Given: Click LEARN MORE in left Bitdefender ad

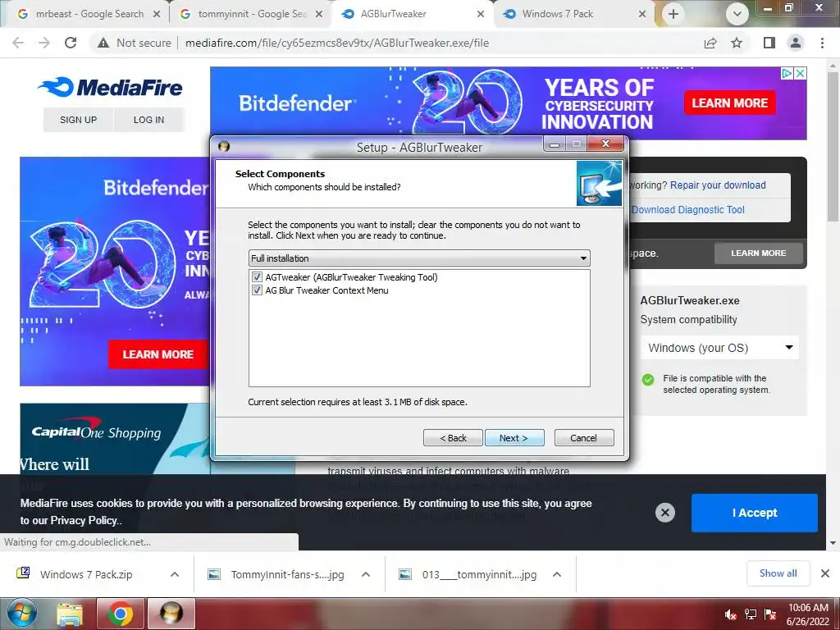Looking at the screenshot, I should point(158,354).
